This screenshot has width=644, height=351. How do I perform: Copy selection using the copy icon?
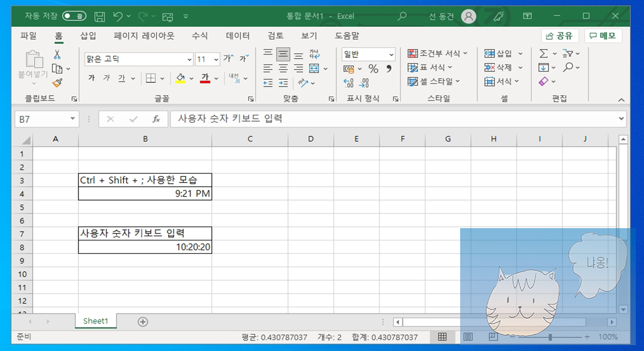(57, 68)
